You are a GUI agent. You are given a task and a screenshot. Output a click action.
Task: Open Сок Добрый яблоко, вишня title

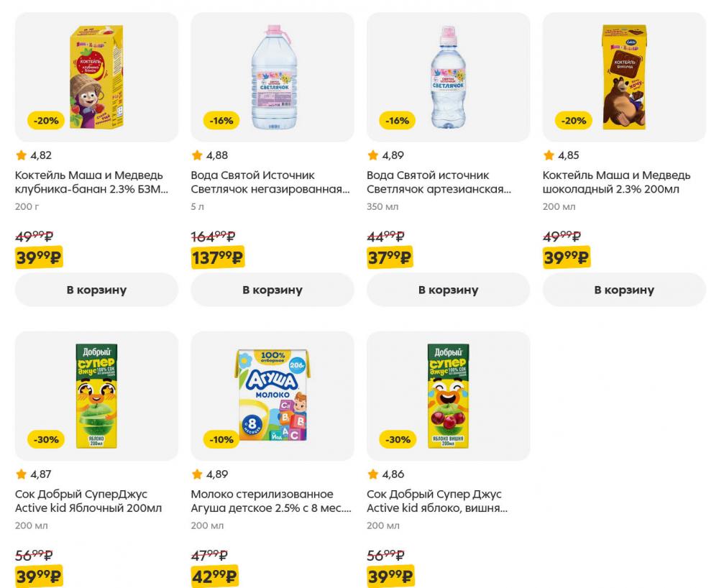pyautogui.click(x=437, y=502)
